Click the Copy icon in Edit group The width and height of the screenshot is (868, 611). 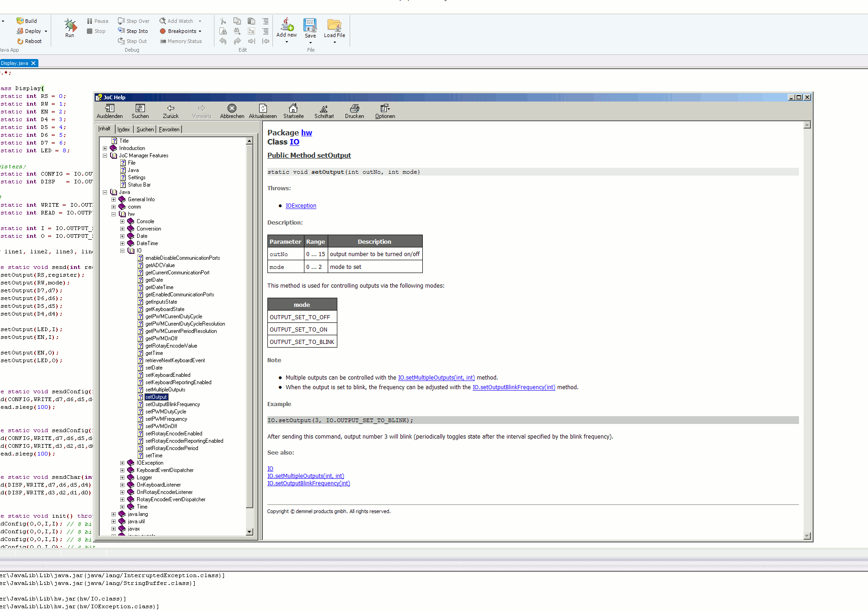237,21
